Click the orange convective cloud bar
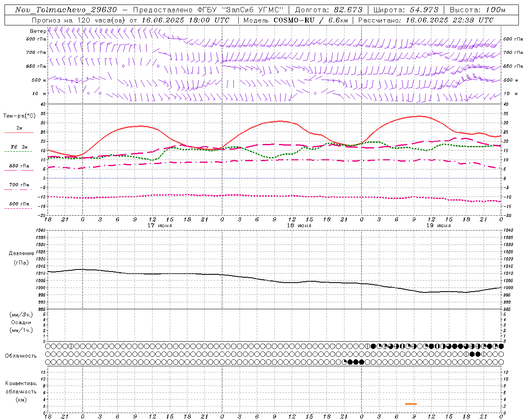 click(x=411, y=404)
